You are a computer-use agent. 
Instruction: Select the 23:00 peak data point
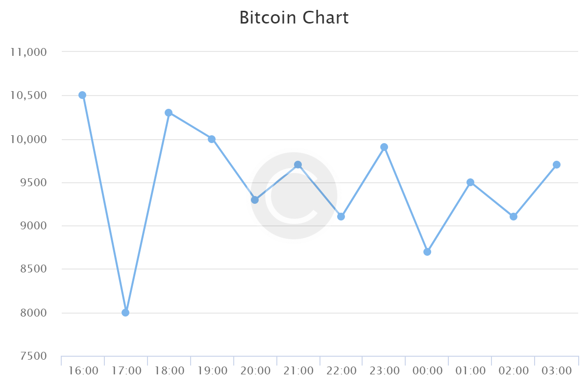pyautogui.click(x=384, y=147)
